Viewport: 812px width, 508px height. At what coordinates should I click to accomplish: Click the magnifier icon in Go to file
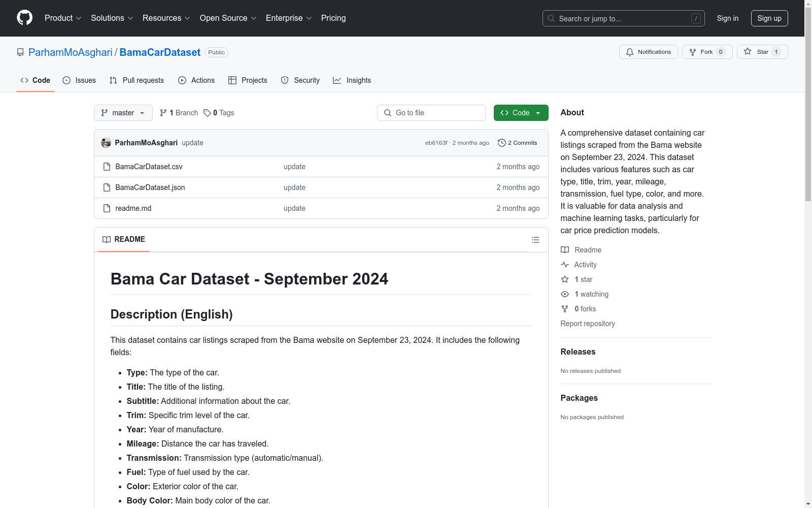click(x=388, y=113)
